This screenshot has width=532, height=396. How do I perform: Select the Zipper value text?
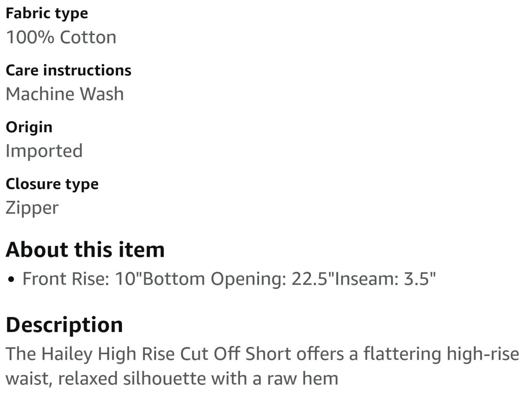[x=32, y=208]
